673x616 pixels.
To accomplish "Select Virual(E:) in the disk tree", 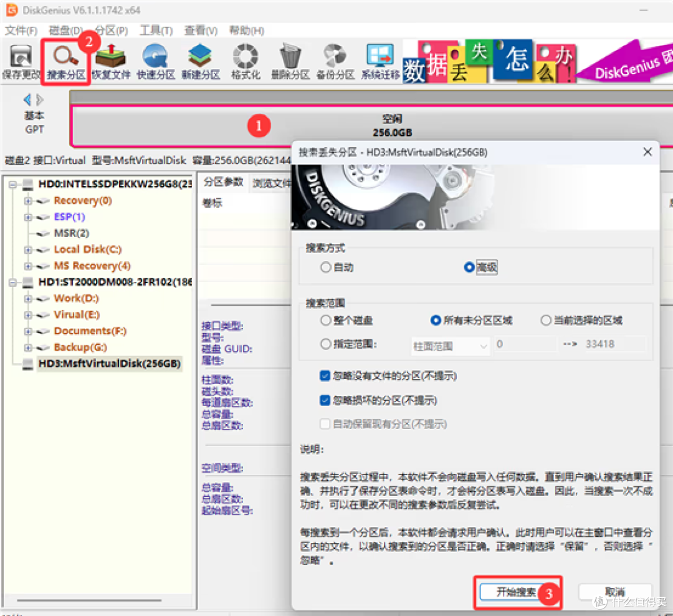I will pyautogui.click(x=77, y=315).
